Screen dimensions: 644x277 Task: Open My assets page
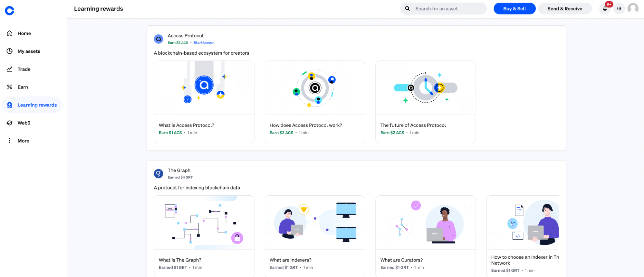point(32,51)
